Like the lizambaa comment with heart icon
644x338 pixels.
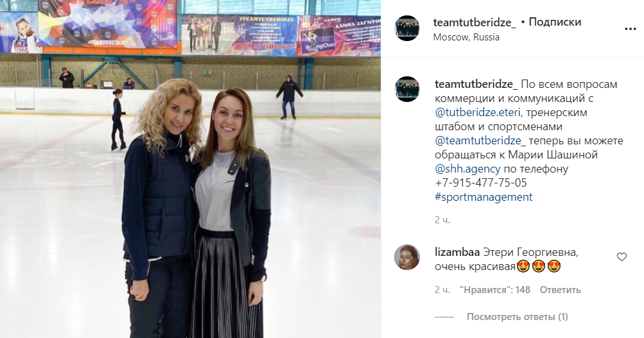click(x=622, y=257)
